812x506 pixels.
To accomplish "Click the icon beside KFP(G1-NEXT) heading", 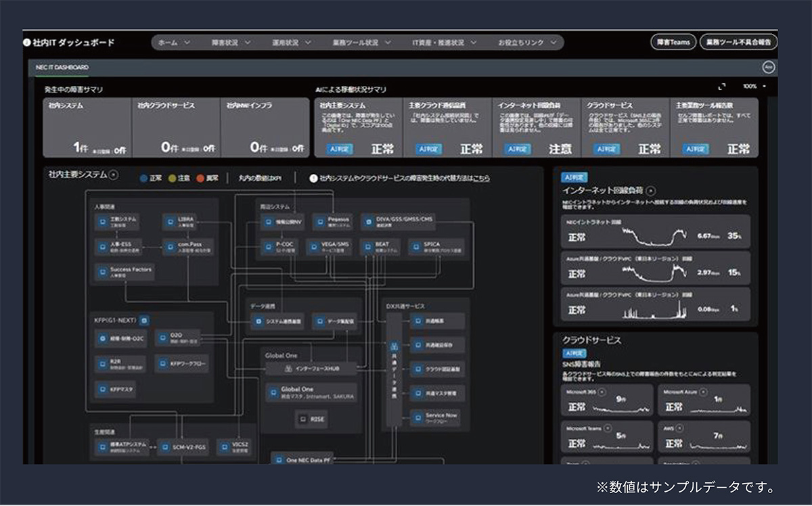I will [144, 320].
